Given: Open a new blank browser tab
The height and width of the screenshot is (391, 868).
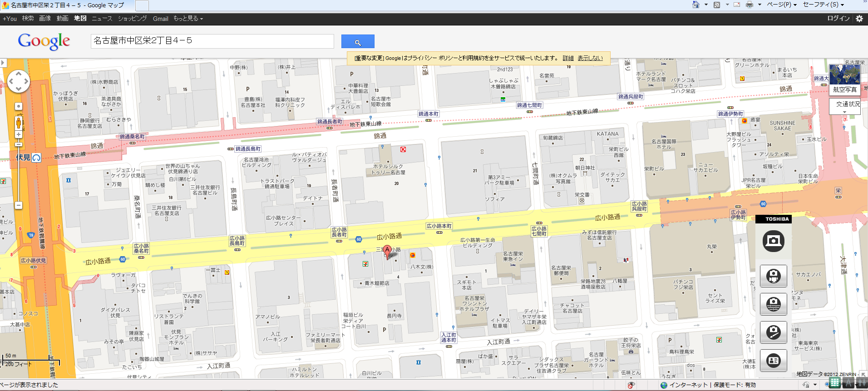Looking at the screenshot, I should [142, 5].
